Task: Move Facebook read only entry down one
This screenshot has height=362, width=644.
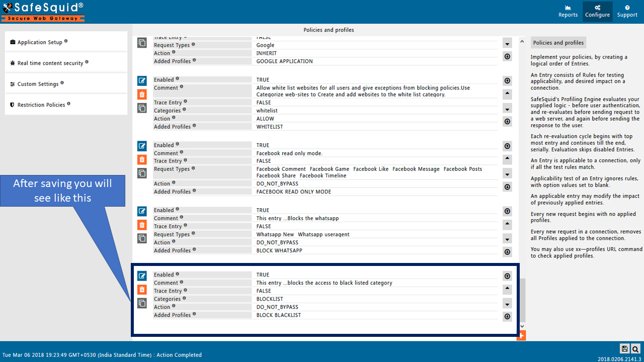Action: (507, 174)
